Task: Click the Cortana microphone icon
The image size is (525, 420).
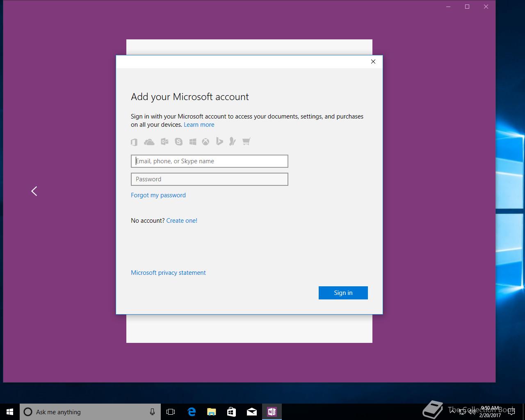Action: (x=152, y=412)
